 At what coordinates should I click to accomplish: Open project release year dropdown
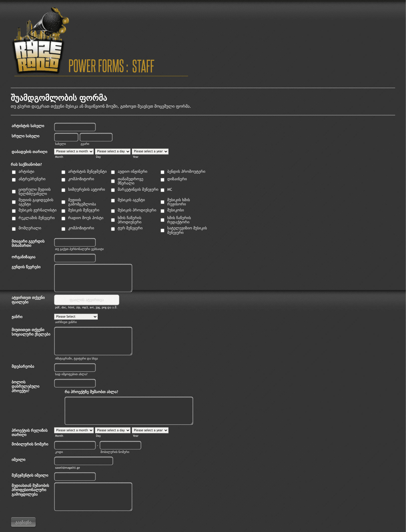(150, 430)
